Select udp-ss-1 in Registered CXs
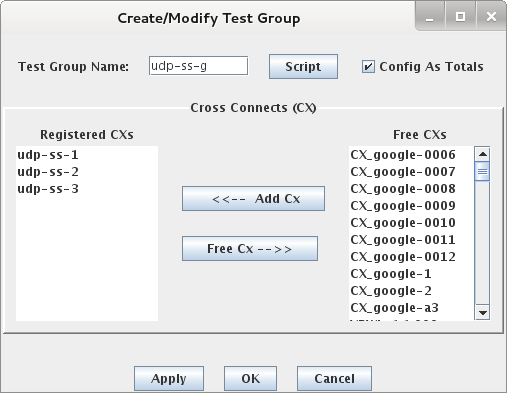Screen dimensions: 507x393 (x=87, y=155)
